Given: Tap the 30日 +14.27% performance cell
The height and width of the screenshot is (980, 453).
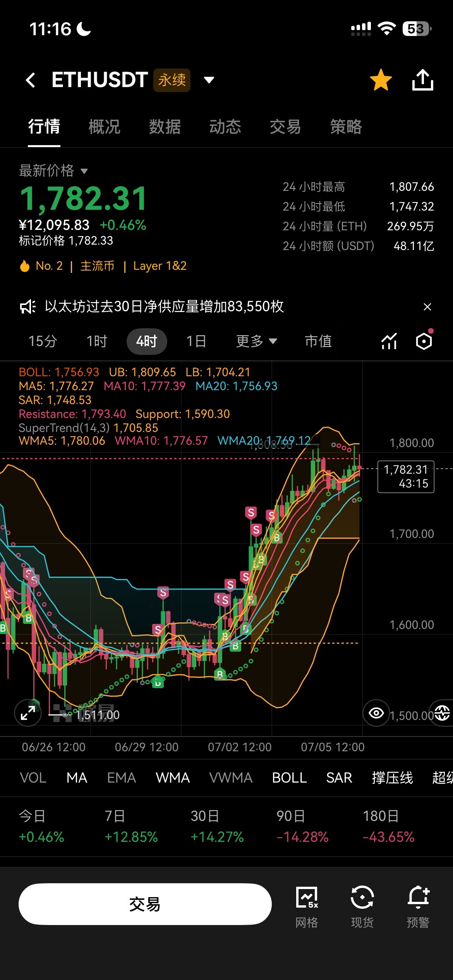Looking at the screenshot, I should click(x=217, y=826).
